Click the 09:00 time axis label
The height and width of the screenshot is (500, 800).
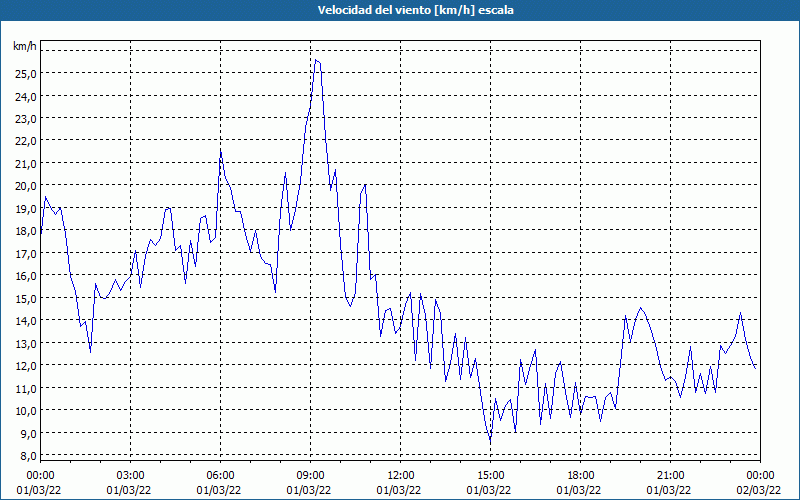310,476
